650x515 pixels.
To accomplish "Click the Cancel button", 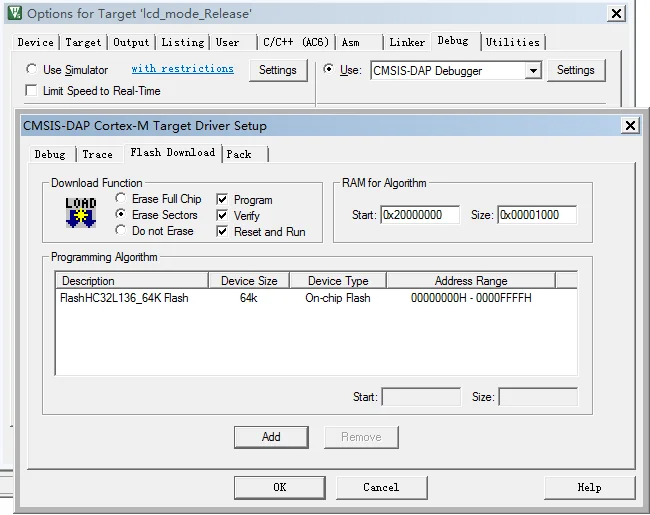I will [x=381, y=488].
